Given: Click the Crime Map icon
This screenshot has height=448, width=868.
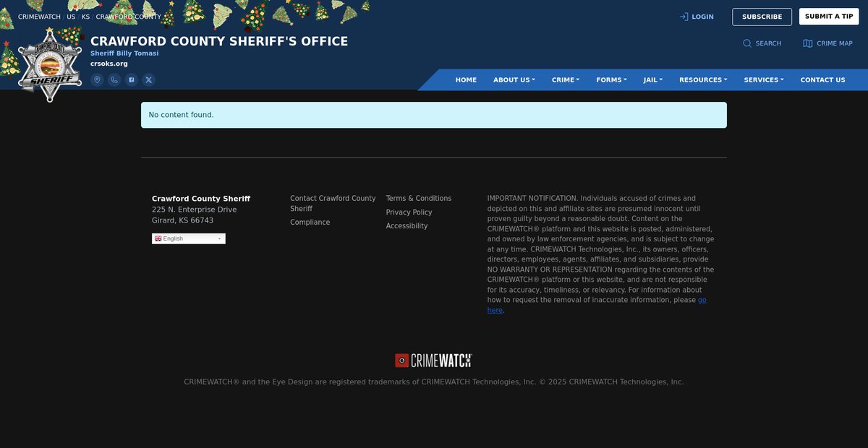Looking at the screenshot, I should click(x=808, y=43).
